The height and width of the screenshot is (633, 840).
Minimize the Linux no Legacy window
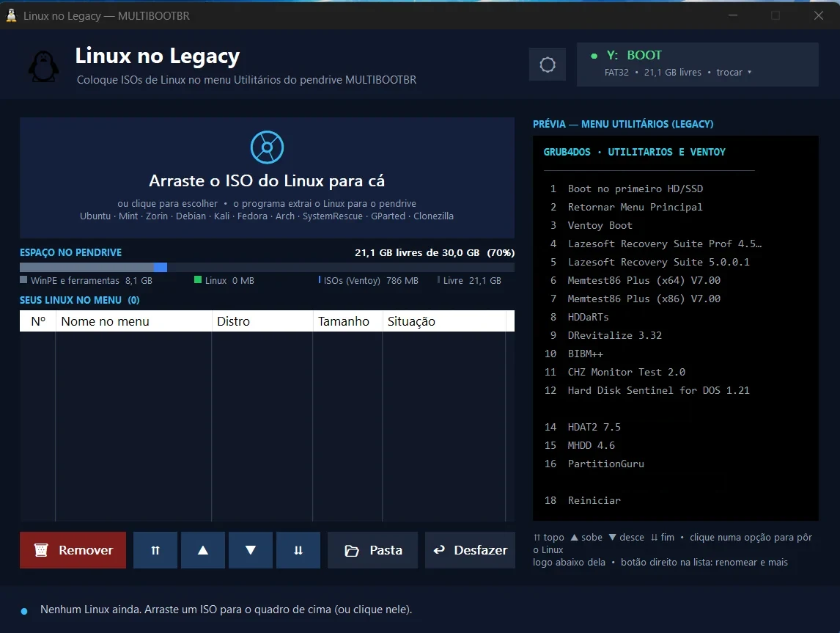pos(733,15)
